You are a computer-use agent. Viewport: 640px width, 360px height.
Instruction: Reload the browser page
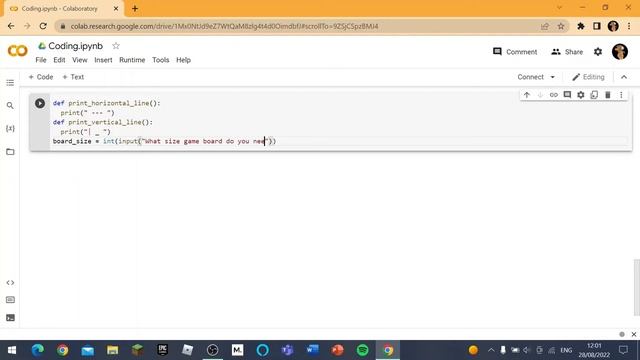point(43,26)
